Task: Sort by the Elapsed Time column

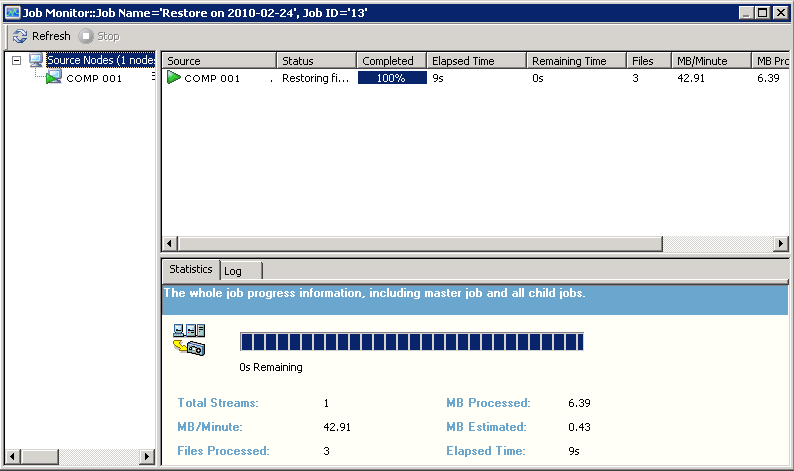Action: [476, 61]
